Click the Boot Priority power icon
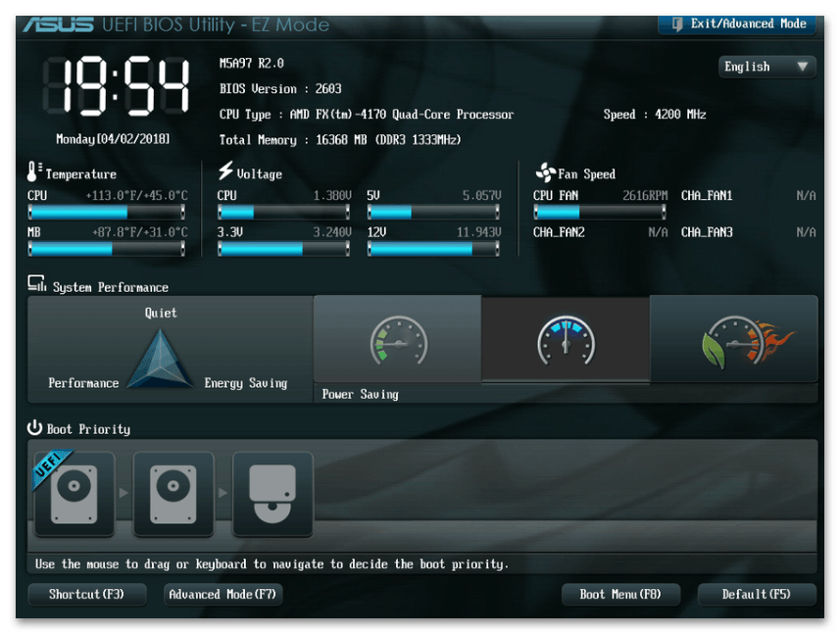 35,428
